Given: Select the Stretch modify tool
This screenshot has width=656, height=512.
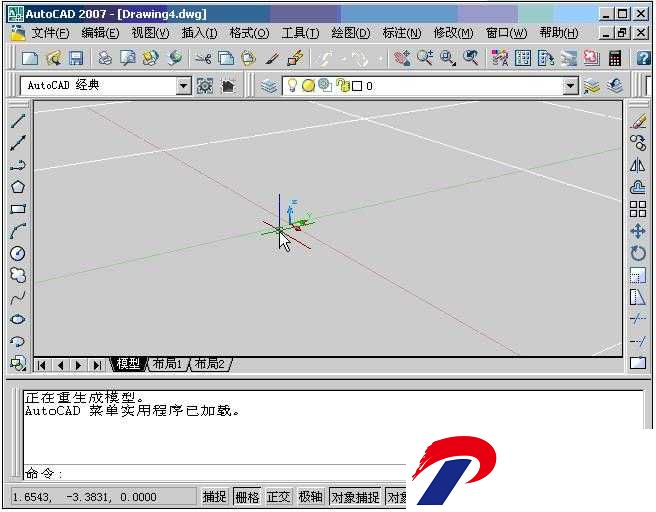Looking at the screenshot, I should [638, 297].
